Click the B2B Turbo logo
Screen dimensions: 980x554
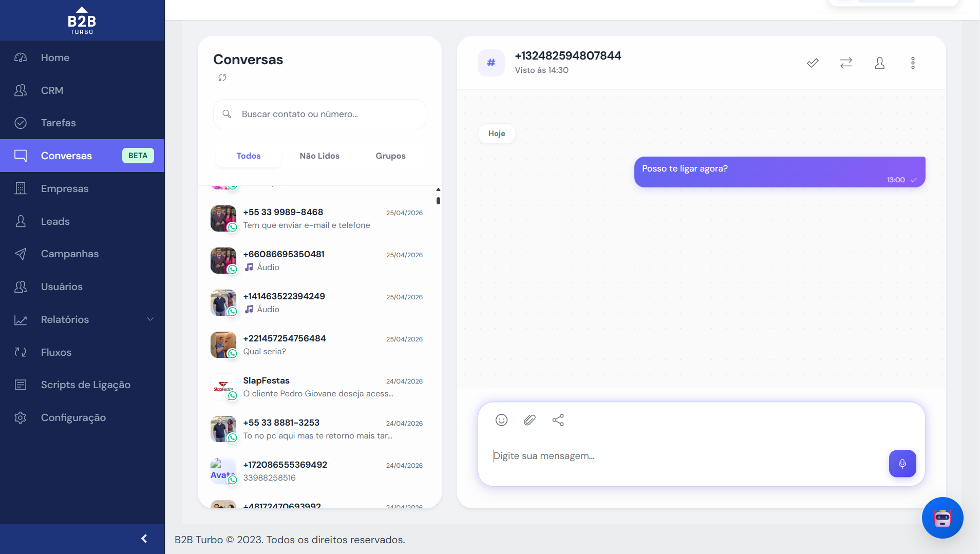pyautogui.click(x=82, y=21)
